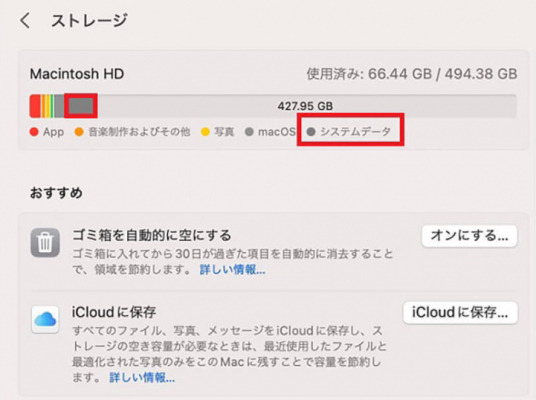This screenshot has width=536, height=400.
Task: Click the iCloudに保存... button
Action: tap(460, 312)
